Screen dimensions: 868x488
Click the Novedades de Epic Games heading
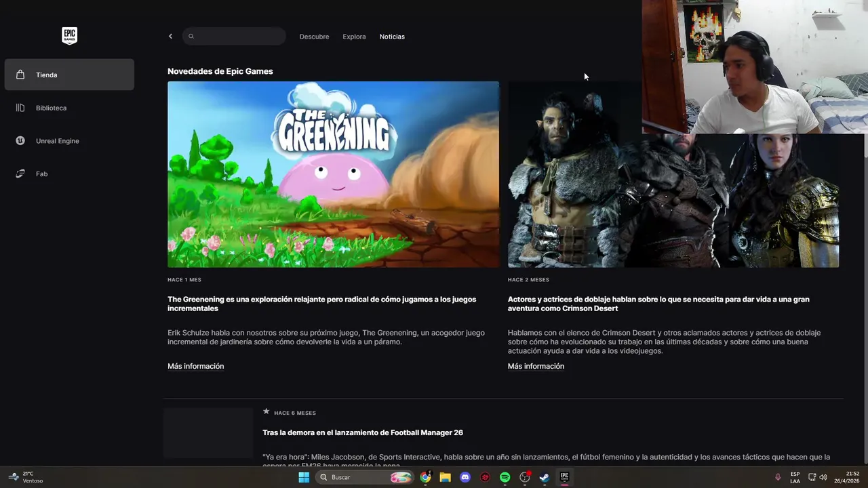point(220,71)
